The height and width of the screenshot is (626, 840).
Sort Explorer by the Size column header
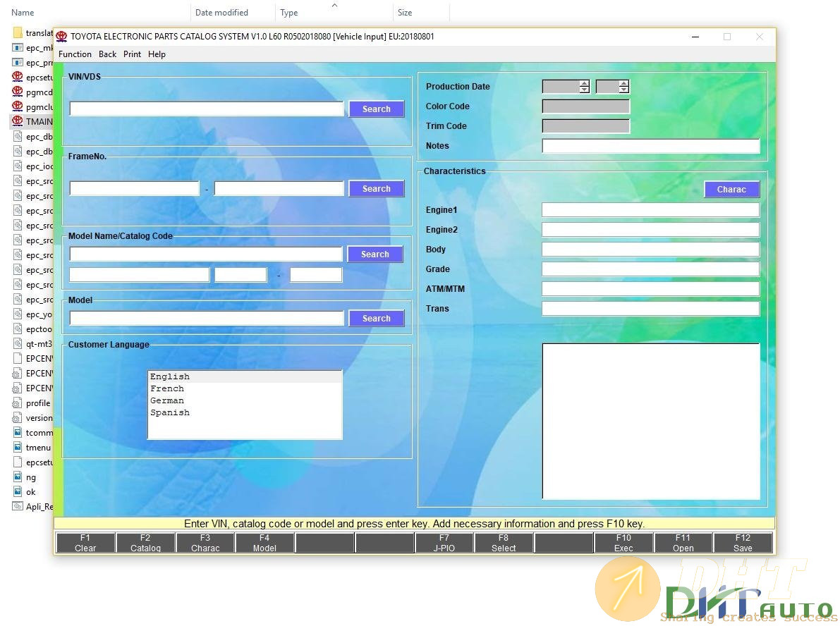421,12
